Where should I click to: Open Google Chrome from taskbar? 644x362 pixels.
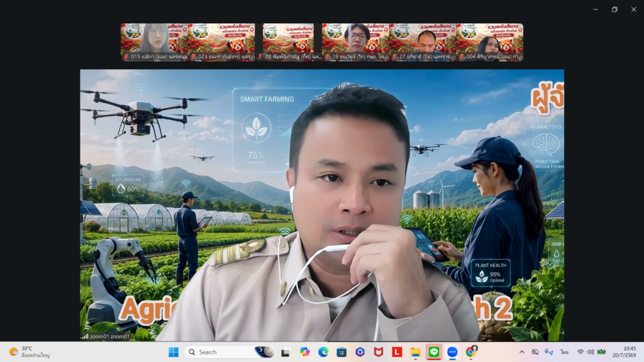[471, 352]
